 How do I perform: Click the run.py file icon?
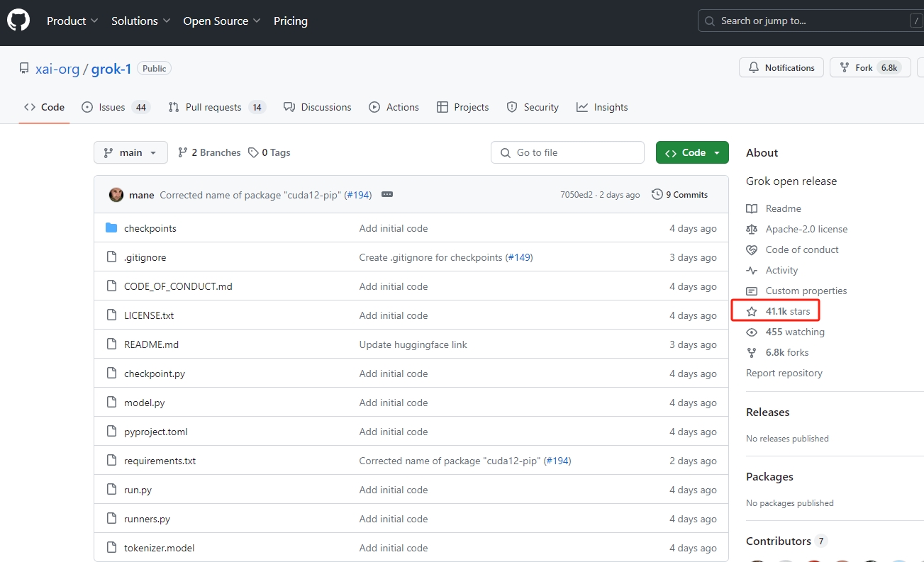pos(111,489)
